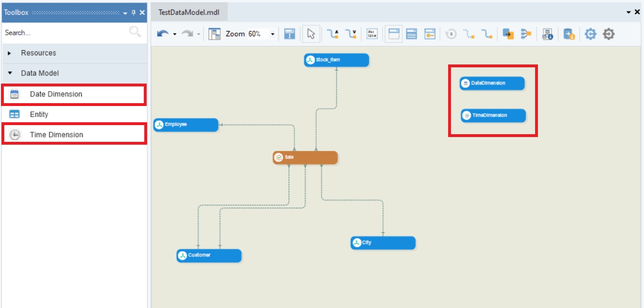The width and height of the screenshot is (644, 308).
Task: Collapse the Data Model section
Action: coord(10,74)
